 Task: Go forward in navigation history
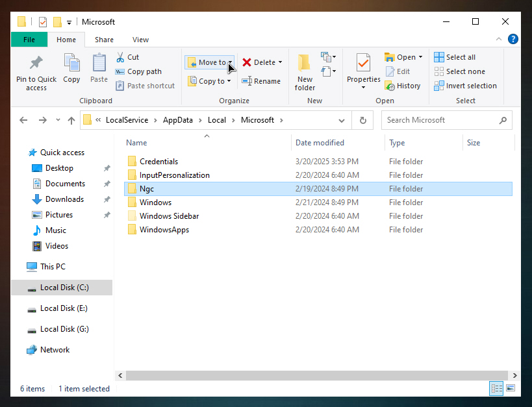(x=42, y=120)
